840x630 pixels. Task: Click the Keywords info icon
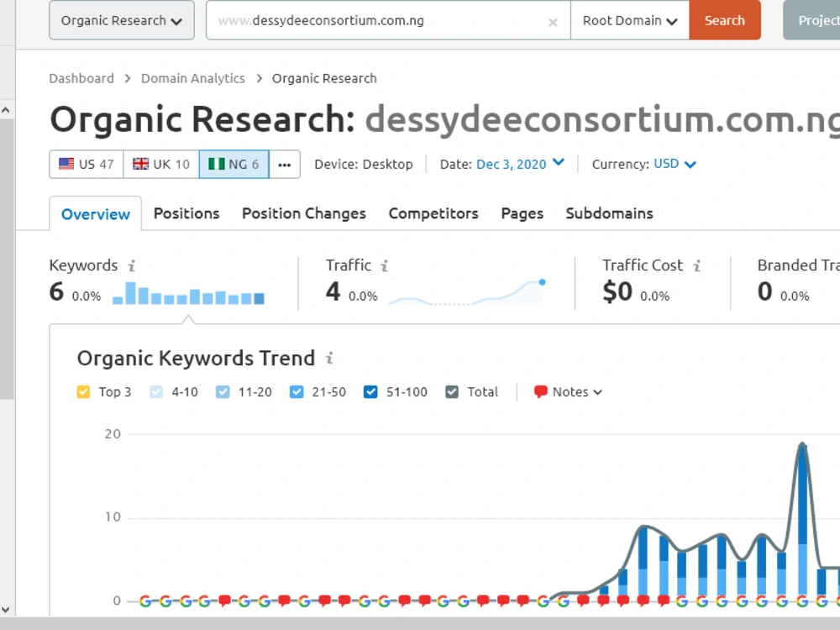[132, 265]
